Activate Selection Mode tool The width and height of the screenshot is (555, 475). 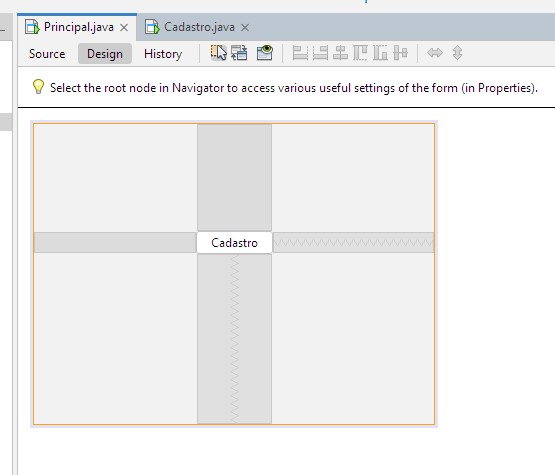(x=218, y=53)
